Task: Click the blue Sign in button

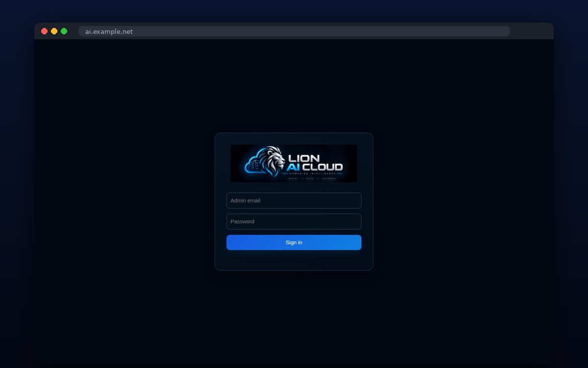Action: click(294, 242)
